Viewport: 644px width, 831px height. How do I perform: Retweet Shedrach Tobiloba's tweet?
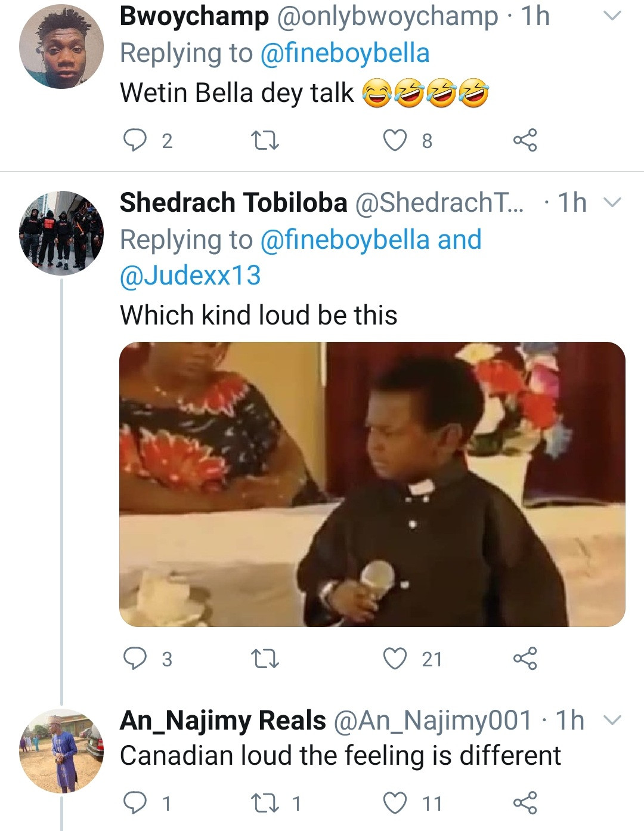[265, 659]
